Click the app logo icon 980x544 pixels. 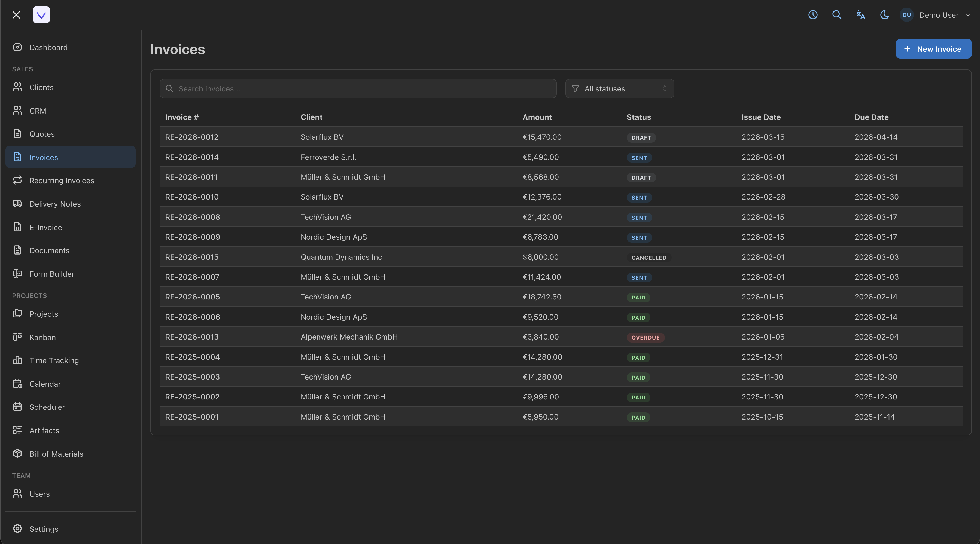coord(41,15)
